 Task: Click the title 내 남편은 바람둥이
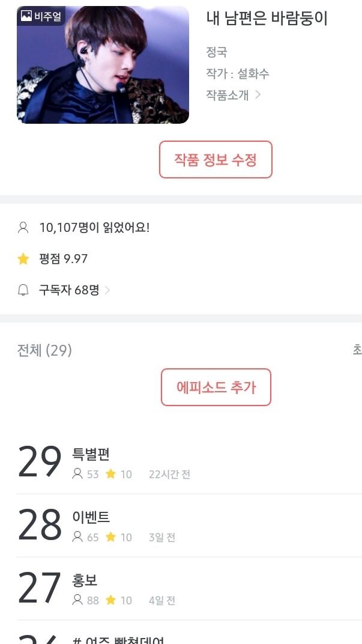[x=267, y=19]
